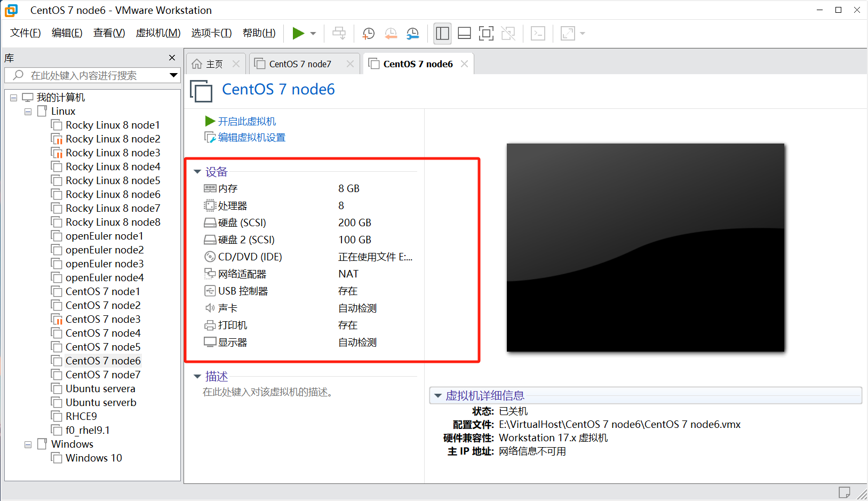
Task: Click the send Ctrl+Alt+Del toolbar icon
Action: click(339, 34)
